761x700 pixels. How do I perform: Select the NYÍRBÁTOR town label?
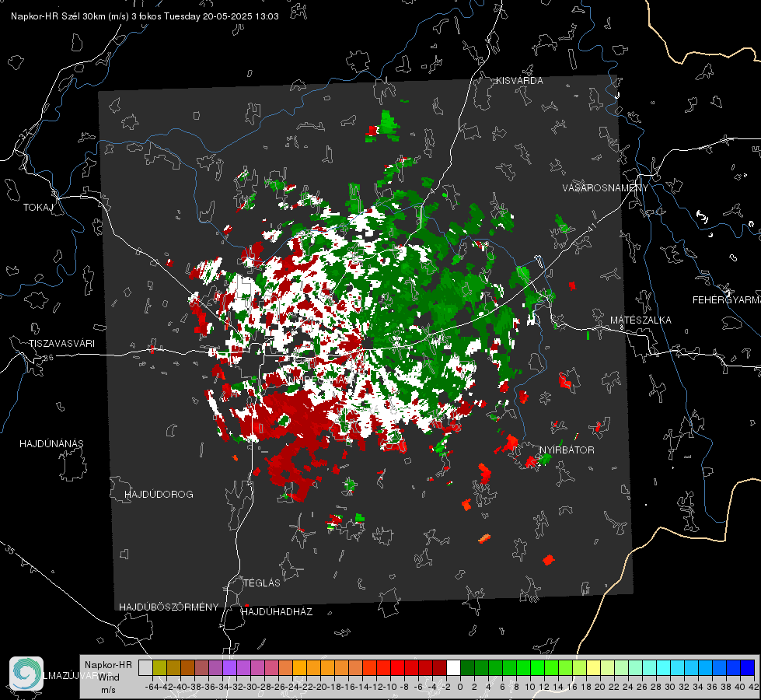click(567, 450)
